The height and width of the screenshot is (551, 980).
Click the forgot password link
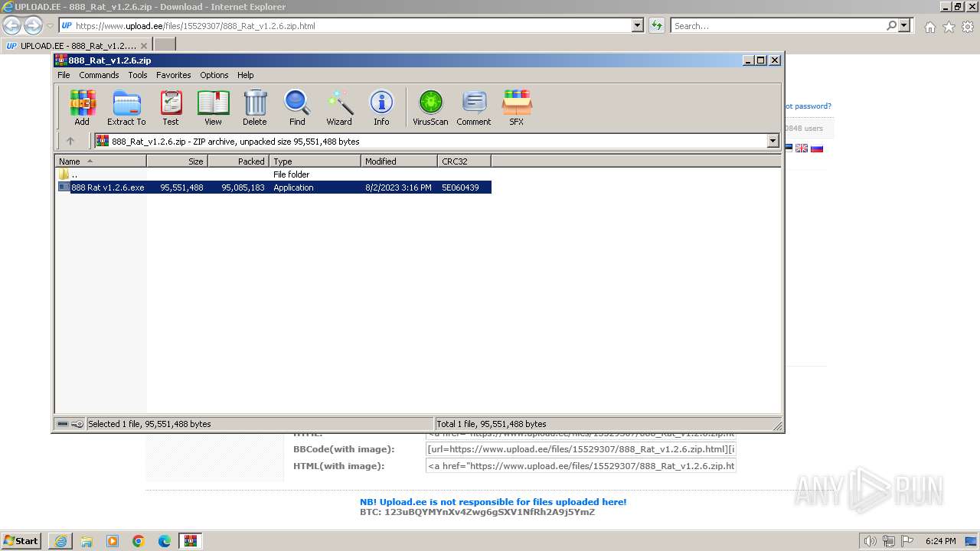point(808,106)
